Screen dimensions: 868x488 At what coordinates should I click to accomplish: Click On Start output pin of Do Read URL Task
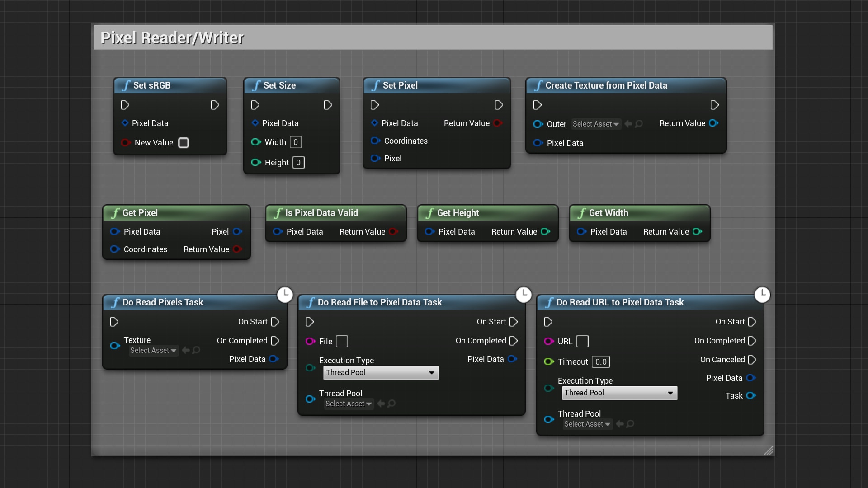pos(752,322)
